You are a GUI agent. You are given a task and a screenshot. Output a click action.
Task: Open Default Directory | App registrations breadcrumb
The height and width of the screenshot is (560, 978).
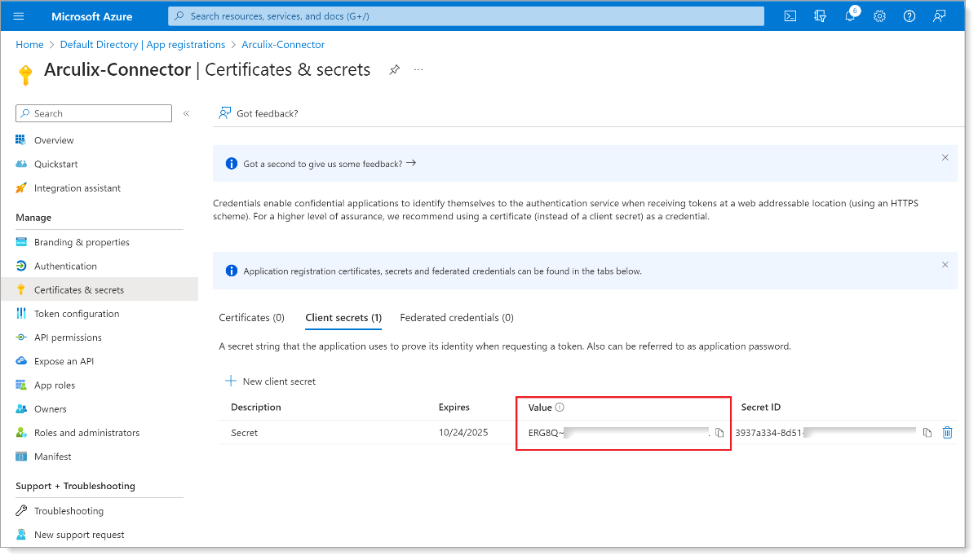142,44
